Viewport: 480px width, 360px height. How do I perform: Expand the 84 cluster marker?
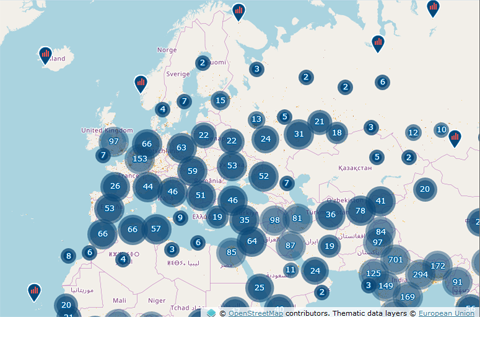380,231
